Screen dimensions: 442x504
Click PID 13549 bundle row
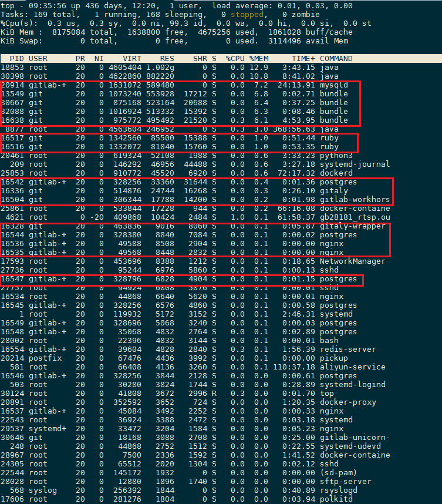click(174, 94)
